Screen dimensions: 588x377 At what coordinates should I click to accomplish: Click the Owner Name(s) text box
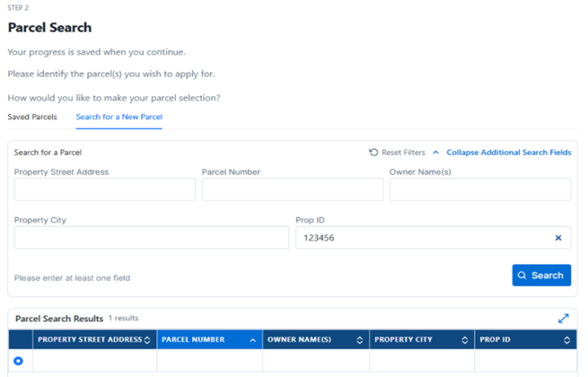click(479, 189)
